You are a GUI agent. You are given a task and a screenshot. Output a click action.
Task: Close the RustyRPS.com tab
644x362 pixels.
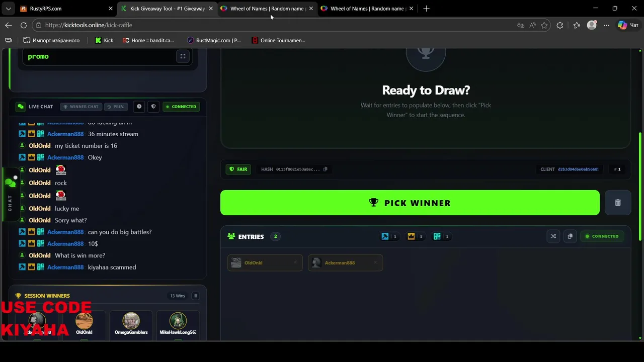point(111,9)
